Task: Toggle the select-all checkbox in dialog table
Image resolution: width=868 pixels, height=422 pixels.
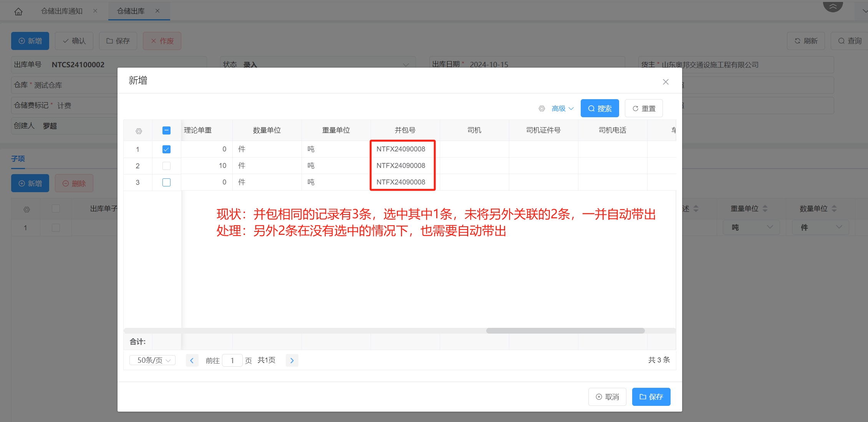Action: (166, 130)
